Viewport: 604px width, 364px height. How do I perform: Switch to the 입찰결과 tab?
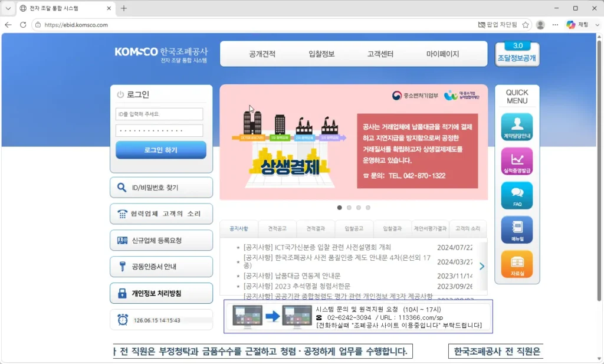392,228
